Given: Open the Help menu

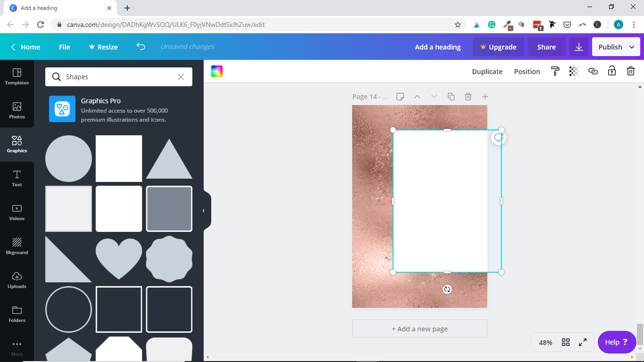Looking at the screenshot, I should click(x=617, y=342).
